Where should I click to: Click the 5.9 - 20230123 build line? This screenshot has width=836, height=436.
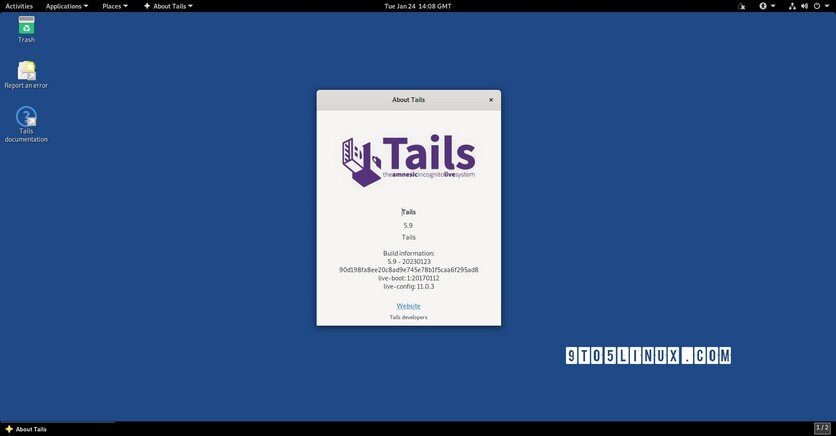[x=408, y=262]
